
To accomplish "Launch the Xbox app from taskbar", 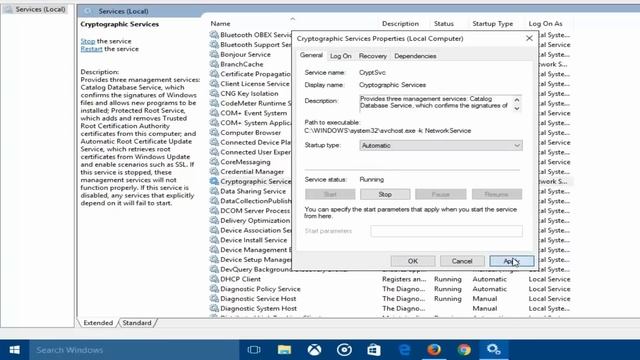I will point(314,350).
